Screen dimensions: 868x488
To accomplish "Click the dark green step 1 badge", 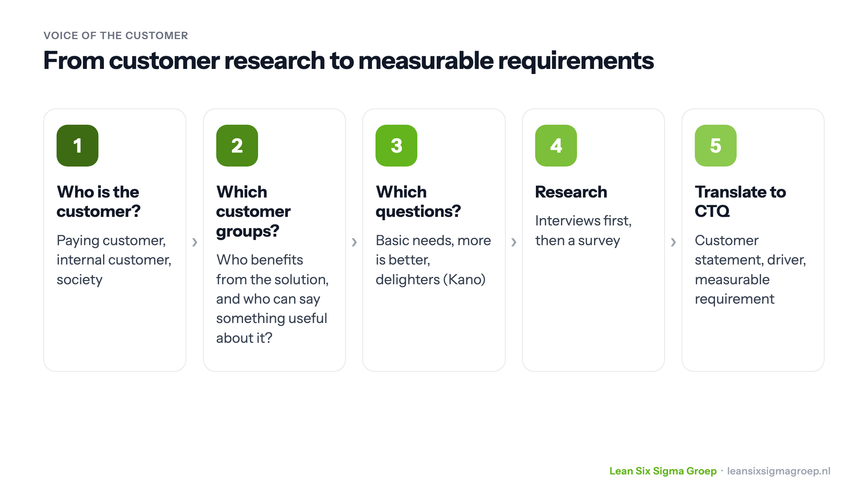I will click(x=77, y=146).
